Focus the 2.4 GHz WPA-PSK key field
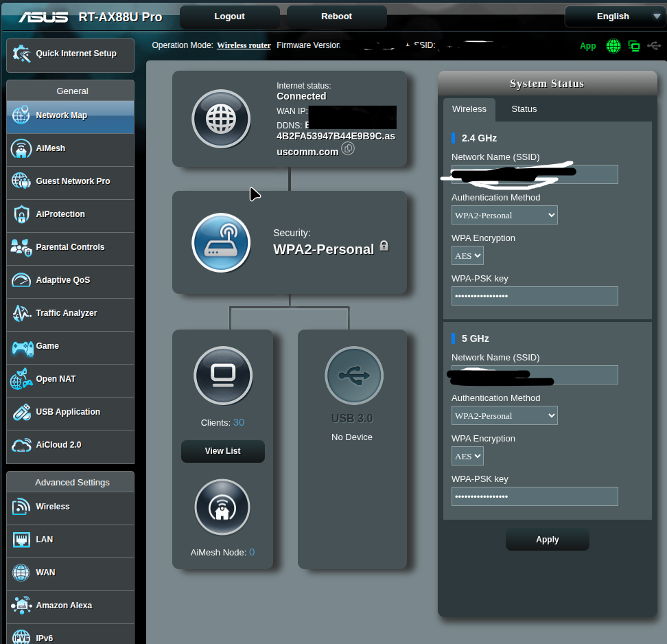The height and width of the screenshot is (644, 667). coord(535,296)
